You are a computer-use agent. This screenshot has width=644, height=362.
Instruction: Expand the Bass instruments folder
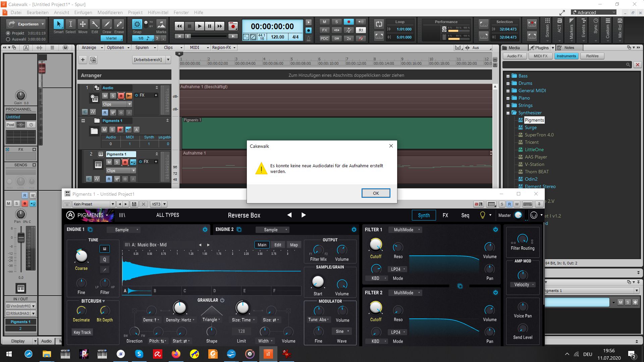[x=508, y=76]
